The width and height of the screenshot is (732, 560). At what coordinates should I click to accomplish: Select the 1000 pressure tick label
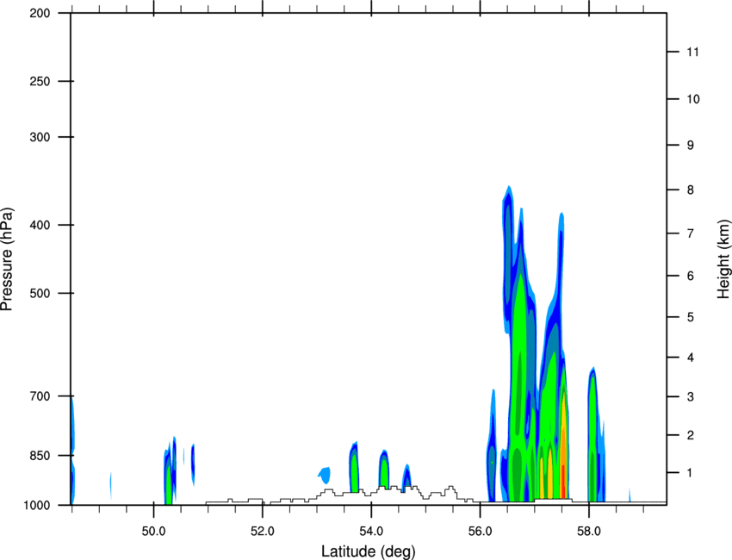[x=36, y=506]
